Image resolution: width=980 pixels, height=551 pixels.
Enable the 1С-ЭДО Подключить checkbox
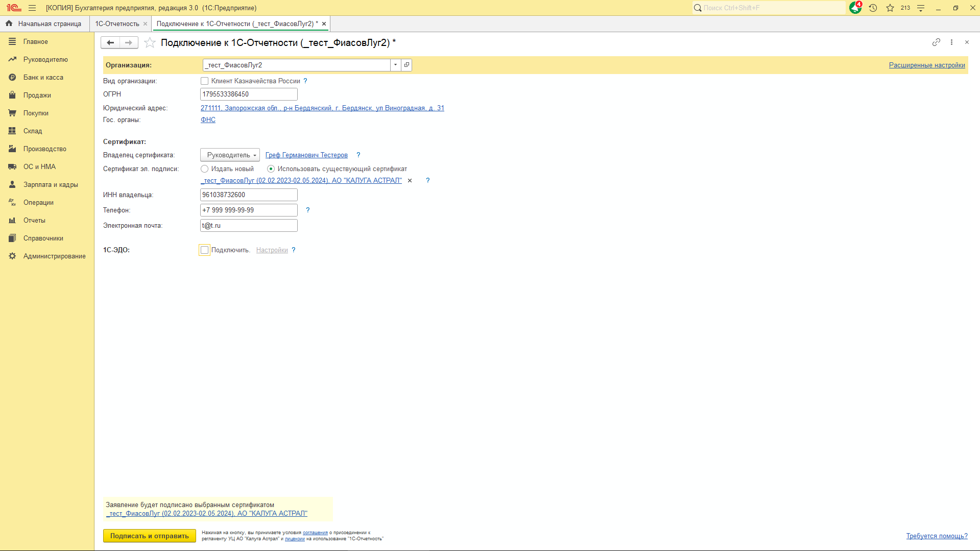pyautogui.click(x=204, y=250)
